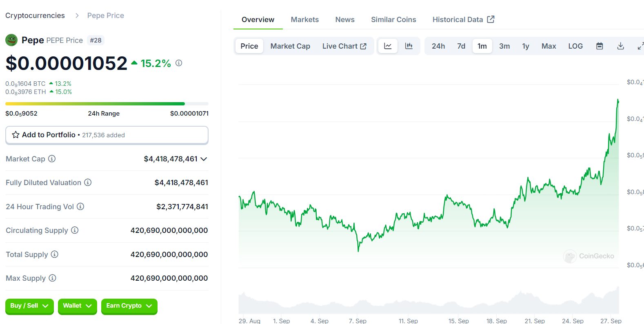
Task: Click Add to Portfolio button
Action: point(107,135)
